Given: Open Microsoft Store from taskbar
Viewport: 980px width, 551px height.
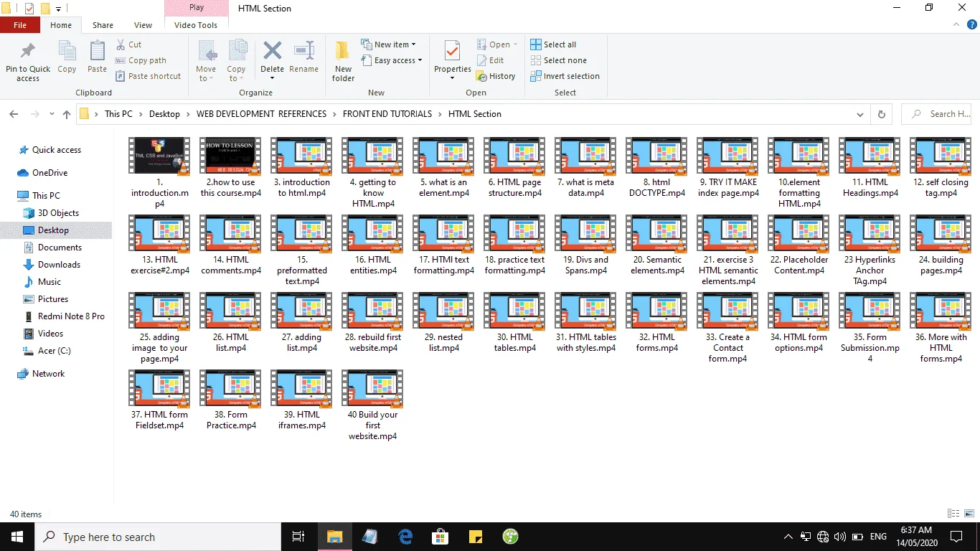Looking at the screenshot, I should (440, 537).
